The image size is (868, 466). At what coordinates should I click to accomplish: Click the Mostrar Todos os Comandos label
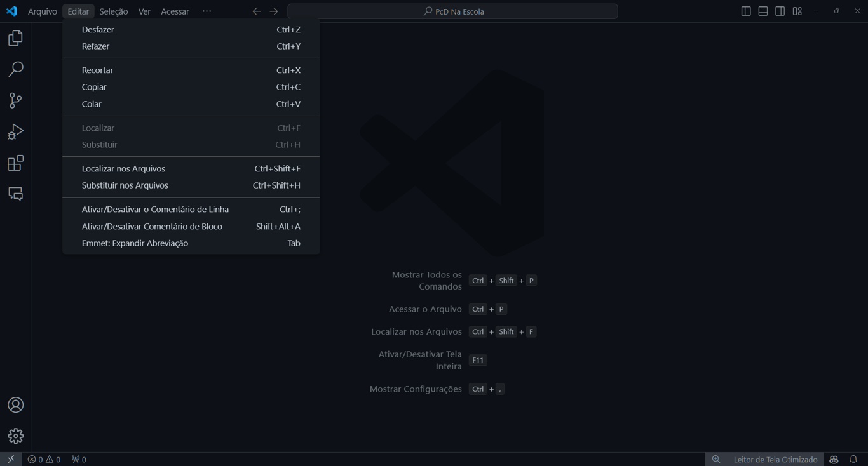(x=427, y=281)
